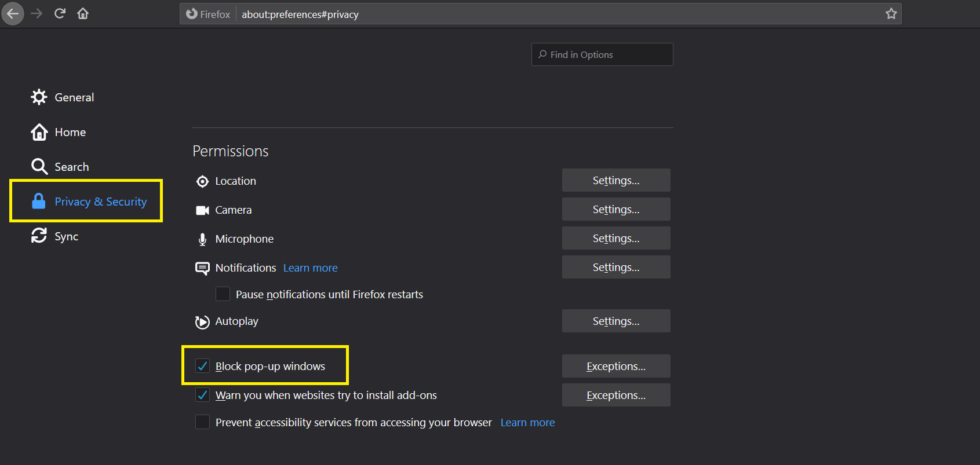Screen dimensions: 980x465
Task: Click the General gear icon in the sidebar
Action: click(x=39, y=97)
